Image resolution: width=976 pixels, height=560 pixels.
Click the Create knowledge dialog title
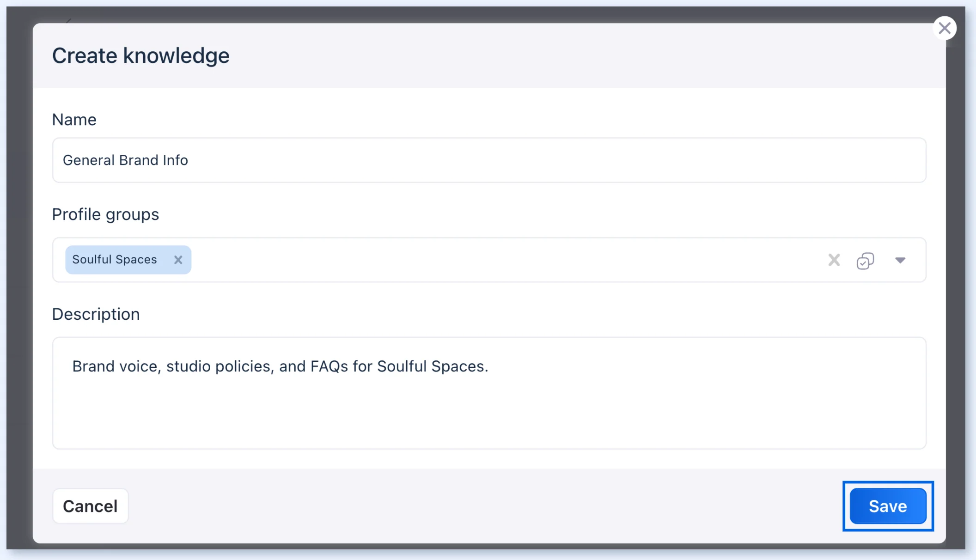pos(140,56)
